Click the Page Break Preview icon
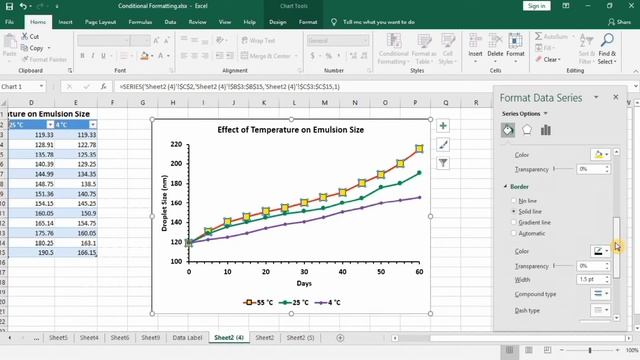640x360 pixels. 547,350
